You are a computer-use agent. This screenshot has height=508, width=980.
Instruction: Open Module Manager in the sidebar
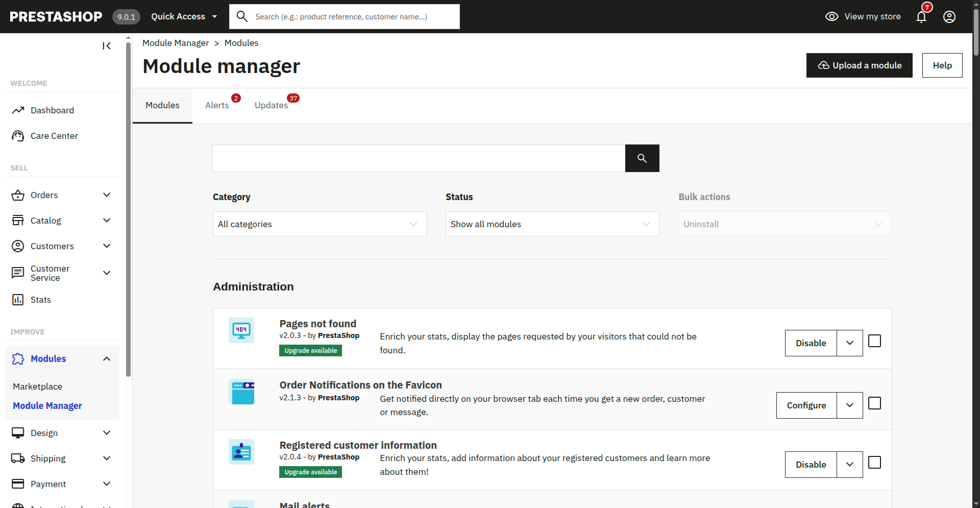47,406
